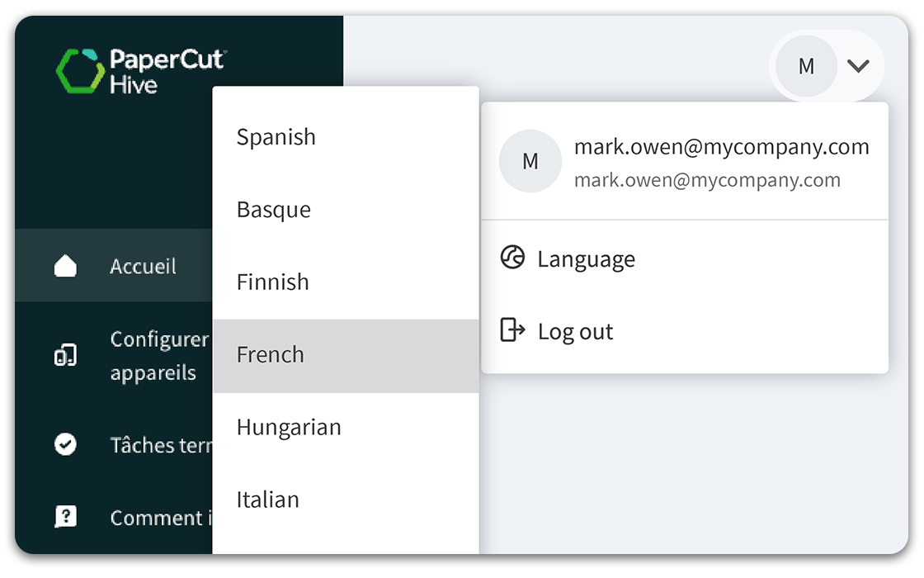Click the mark.owen@mycompany.com profile name

(721, 147)
